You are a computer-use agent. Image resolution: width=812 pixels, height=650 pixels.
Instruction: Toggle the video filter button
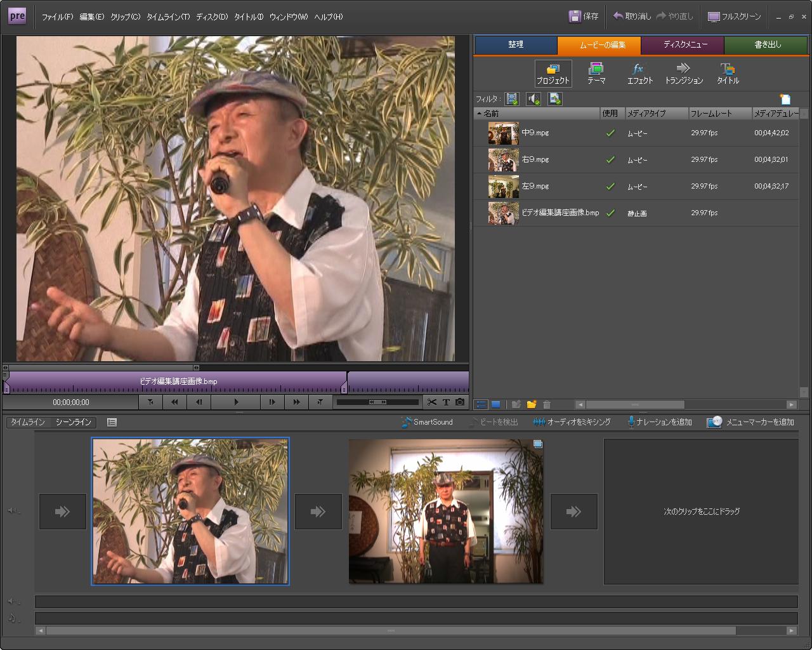pos(512,99)
